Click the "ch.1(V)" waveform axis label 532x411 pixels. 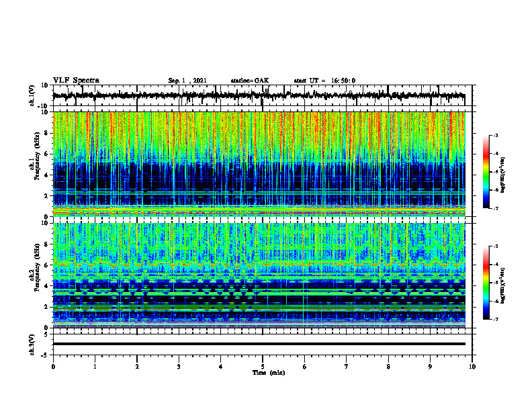tap(32, 95)
